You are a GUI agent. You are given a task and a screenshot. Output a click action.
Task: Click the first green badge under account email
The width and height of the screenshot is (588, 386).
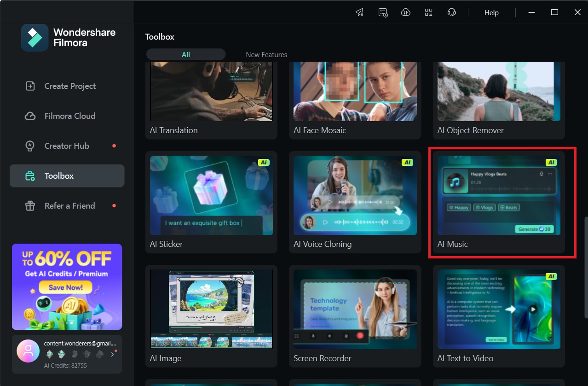(50, 354)
